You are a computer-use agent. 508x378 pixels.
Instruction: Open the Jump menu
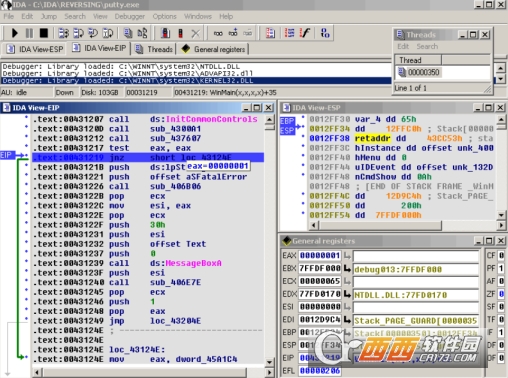[x=49, y=16]
